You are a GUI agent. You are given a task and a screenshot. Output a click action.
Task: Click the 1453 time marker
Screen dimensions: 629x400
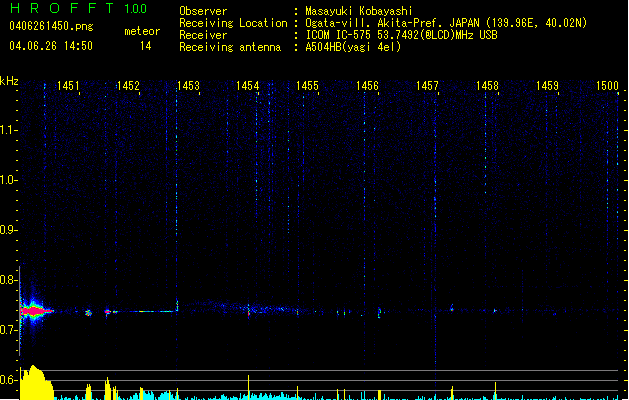point(188,86)
